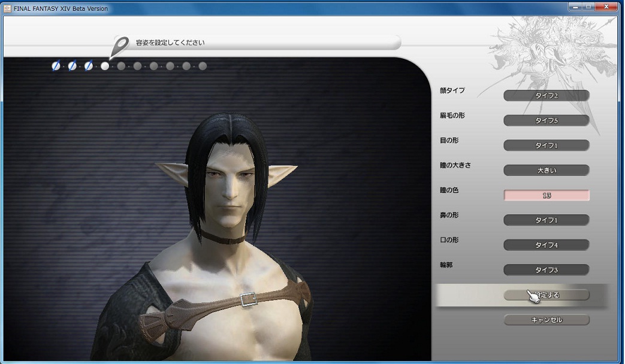Go to third completed step dot
625x364 pixels.
[x=89, y=66]
